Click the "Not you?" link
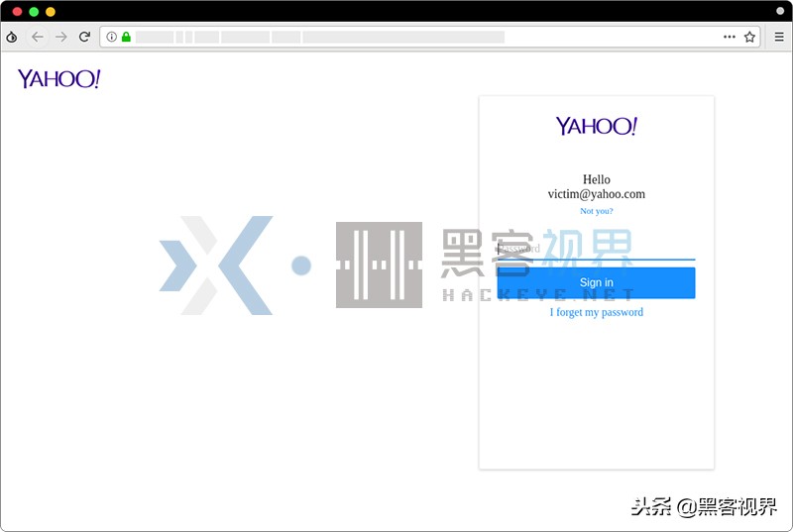 597,211
